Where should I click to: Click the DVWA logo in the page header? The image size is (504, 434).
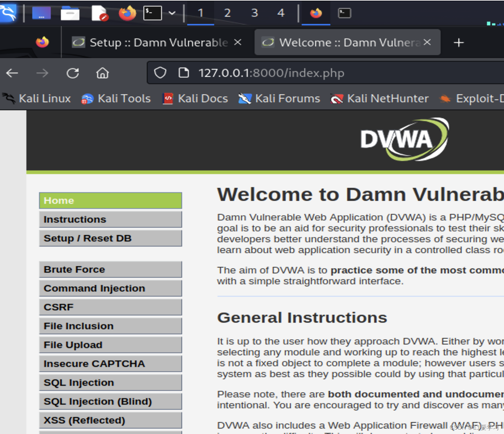click(x=403, y=140)
